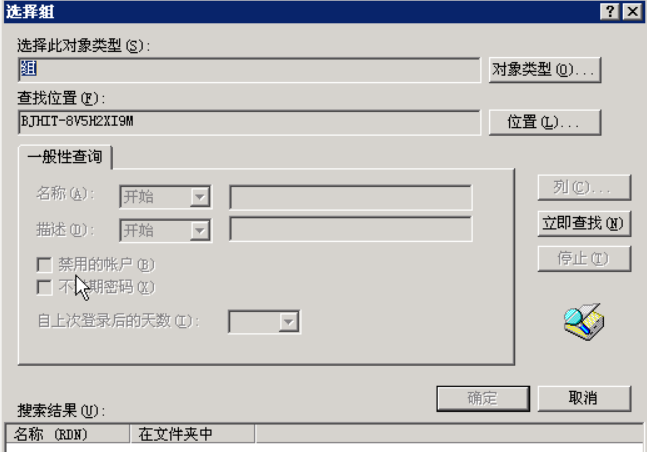Screen dimensions: 647x452
Task: Open the 描述 condition dropdown
Action: tap(200, 230)
